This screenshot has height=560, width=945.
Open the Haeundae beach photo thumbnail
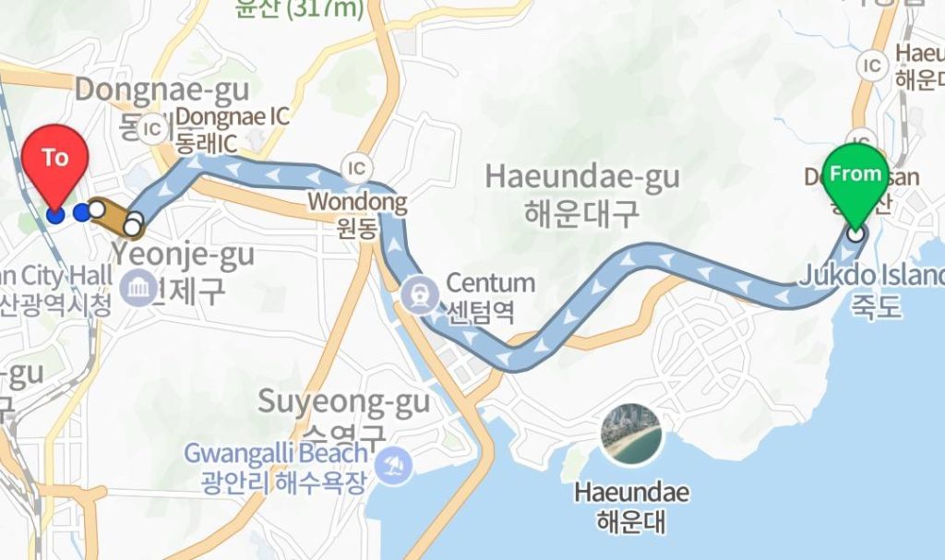click(631, 435)
